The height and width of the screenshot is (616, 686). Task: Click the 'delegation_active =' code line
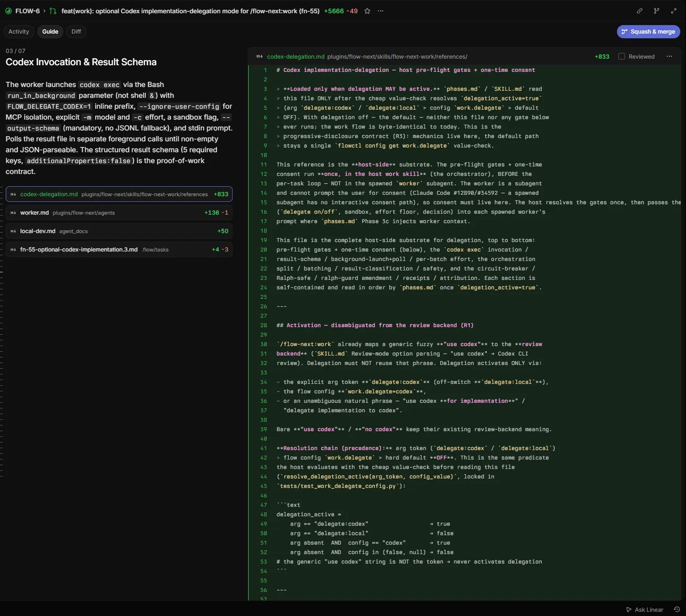pyautogui.click(x=309, y=514)
